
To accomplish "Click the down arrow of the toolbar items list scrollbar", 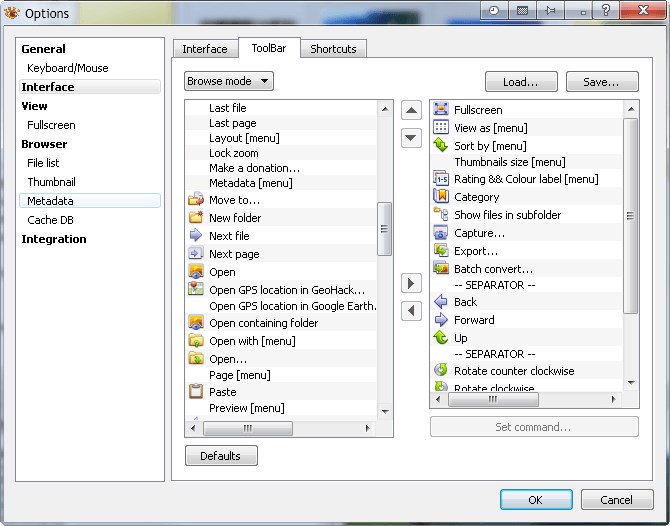I will coord(631,383).
